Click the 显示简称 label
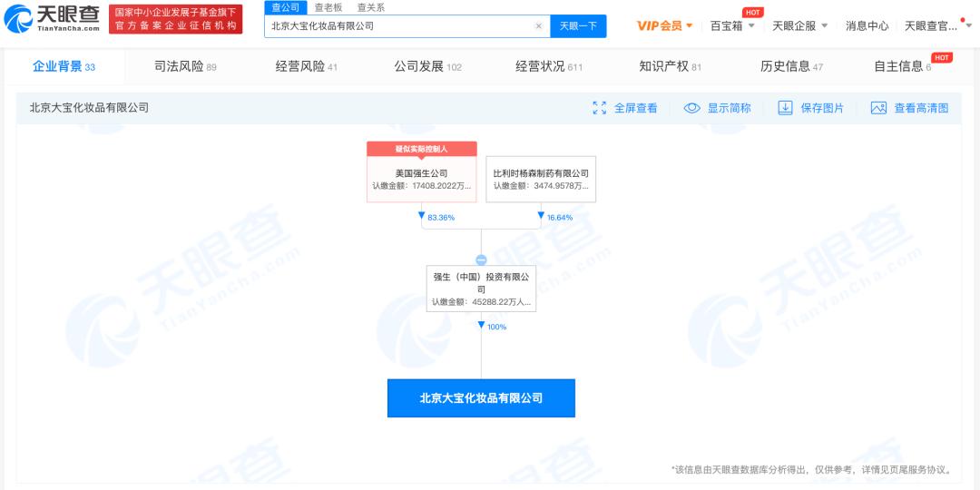The width and height of the screenshot is (980, 490). pyautogui.click(x=729, y=108)
